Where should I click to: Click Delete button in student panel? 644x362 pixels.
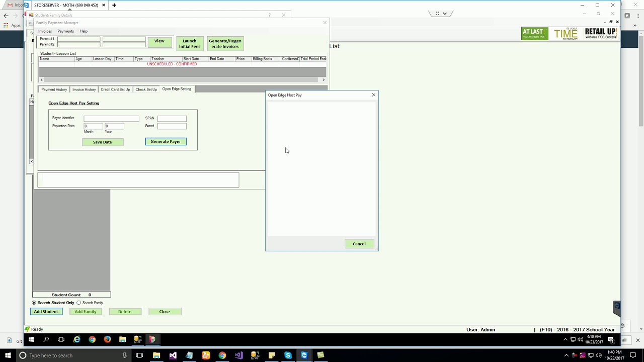pyautogui.click(x=125, y=312)
